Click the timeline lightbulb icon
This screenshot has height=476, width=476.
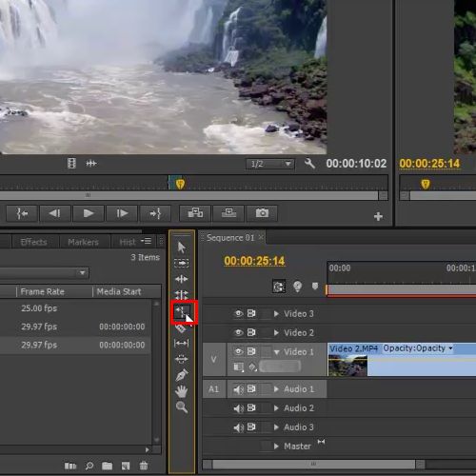click(297, 287)
